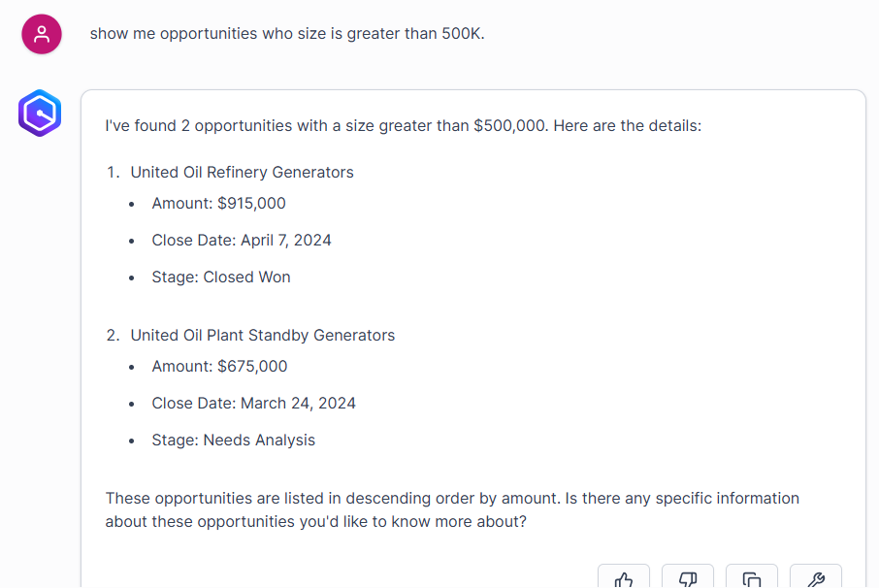Viewport: 879px width, 588px height.
Task: Click the closing descending order paragraph
Action: point(452,509)
